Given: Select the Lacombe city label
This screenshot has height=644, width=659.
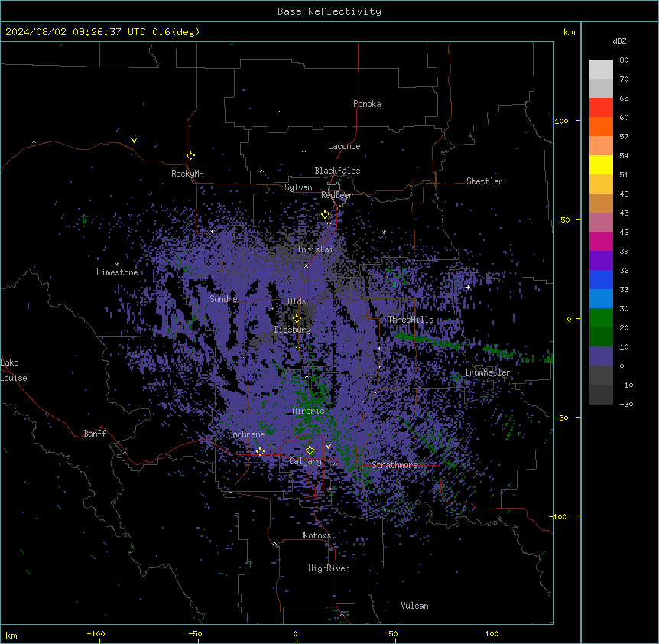Looking at the screenshot, I should click(344, 146).
